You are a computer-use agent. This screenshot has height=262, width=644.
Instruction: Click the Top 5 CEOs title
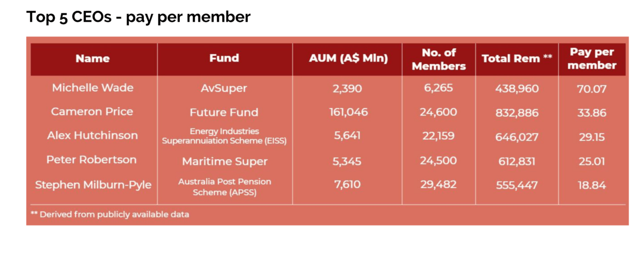(x=138, y=17)
